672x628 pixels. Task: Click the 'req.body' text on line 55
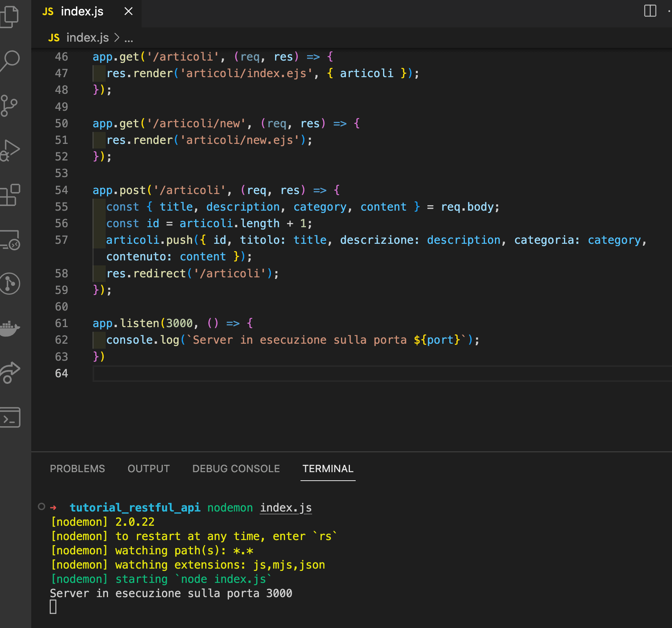(x=467, y=207)
